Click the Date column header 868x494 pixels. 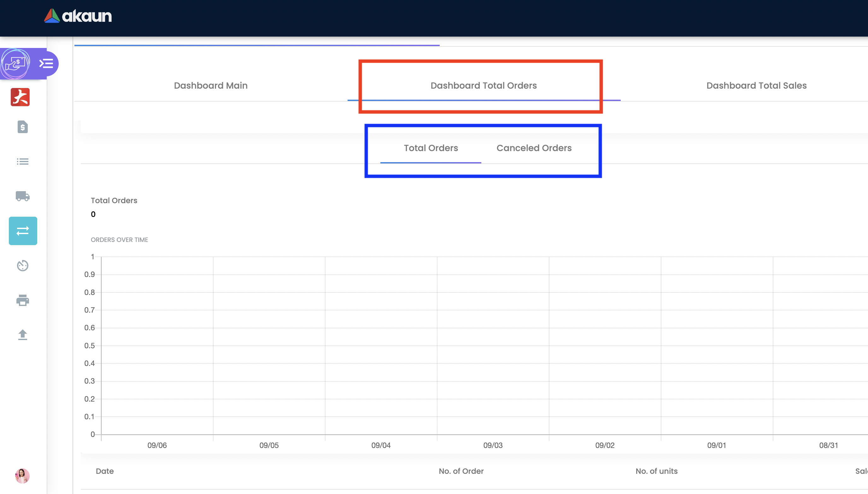(104, 471)
